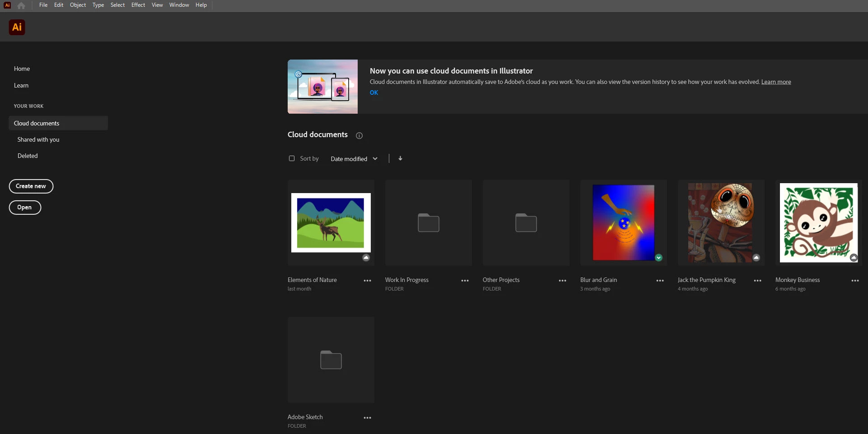Go to Learn in sidebar
Image resolution: width=868 pixels, height=434 pixels.
point(21,85)
